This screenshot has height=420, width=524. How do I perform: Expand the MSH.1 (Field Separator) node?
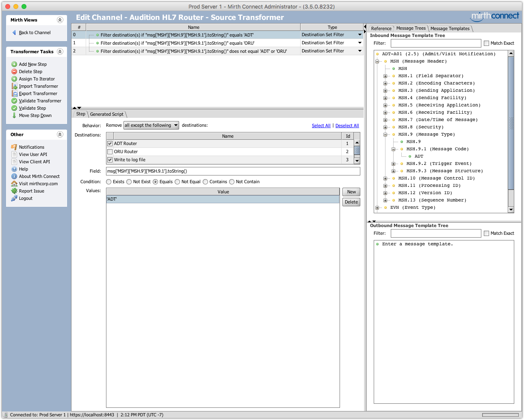click(x=385, y=76)
